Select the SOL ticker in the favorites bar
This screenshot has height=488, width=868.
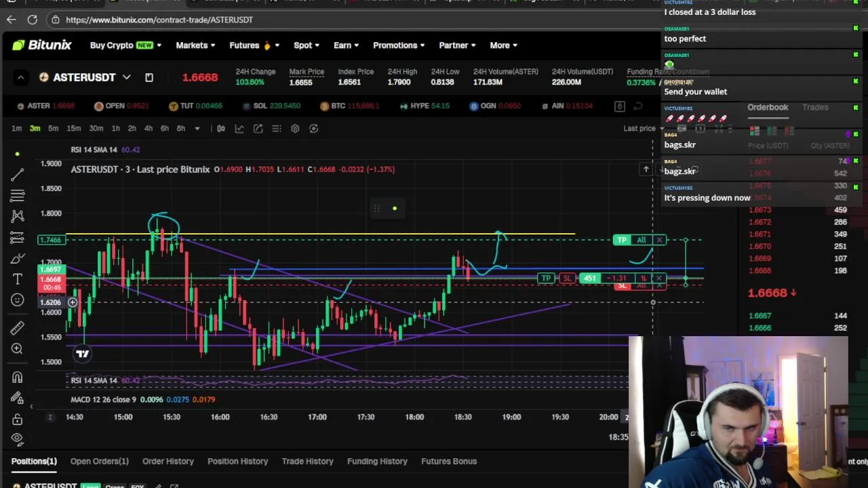pos(271,106)
